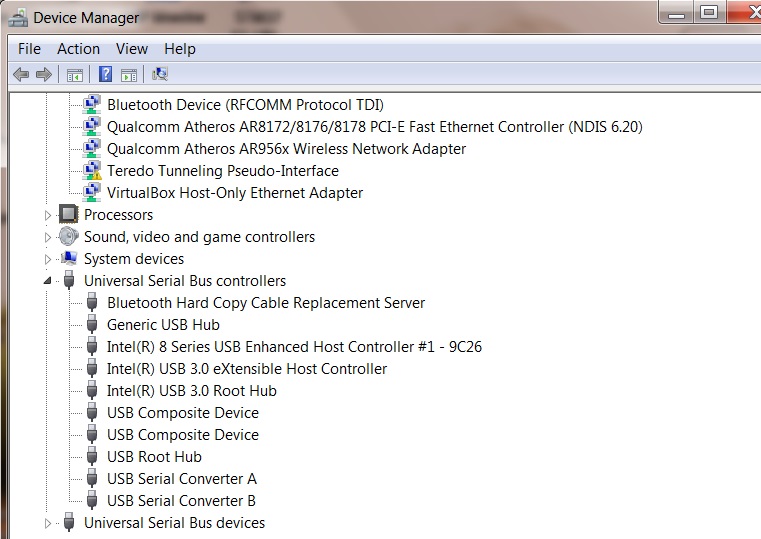The image size is (761, 539).
Task: Open the View menu
Action: [132, 49]
